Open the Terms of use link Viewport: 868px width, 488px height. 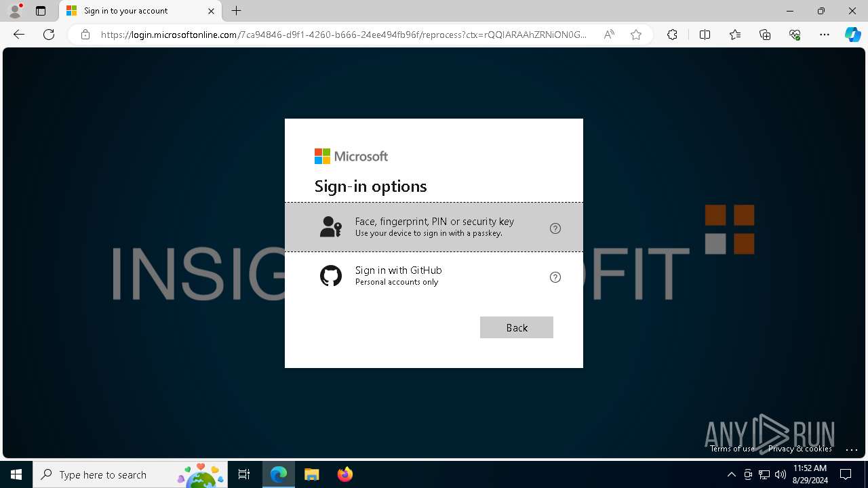tap(732, 449)
